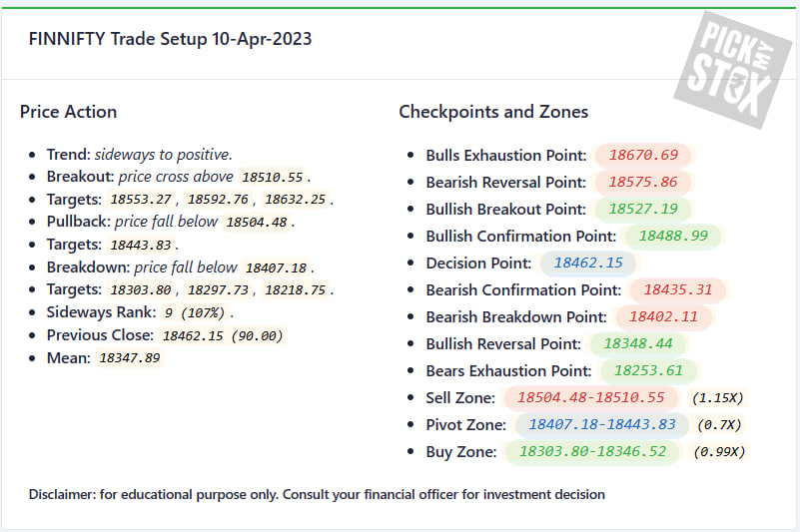Image resolution: width=800 pixels, height=532 pixels.
Task: Select the Buy Zone range 18303.80-18346.52
Action: click(592, 452)
